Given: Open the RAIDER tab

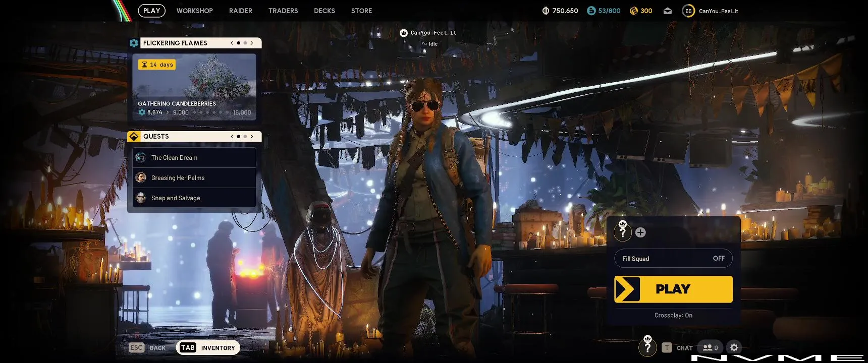Looking at the screenshot, I should coord(240,11).
